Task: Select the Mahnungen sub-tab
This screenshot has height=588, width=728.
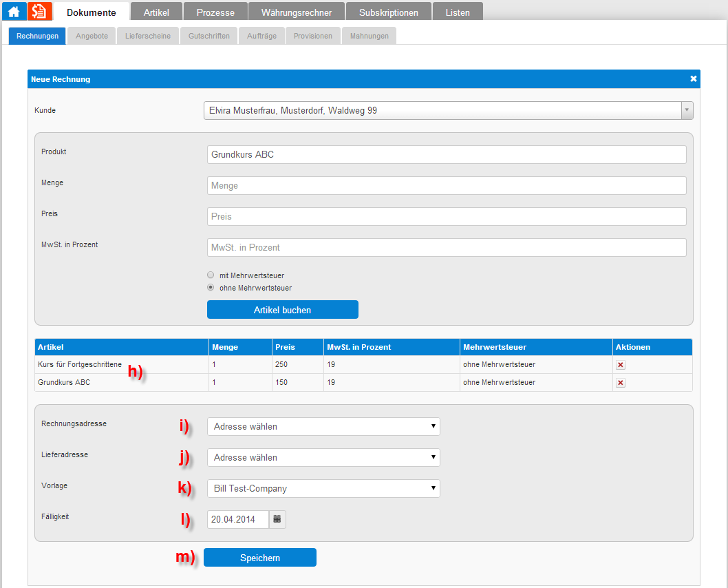Action: tap(369, 36)
